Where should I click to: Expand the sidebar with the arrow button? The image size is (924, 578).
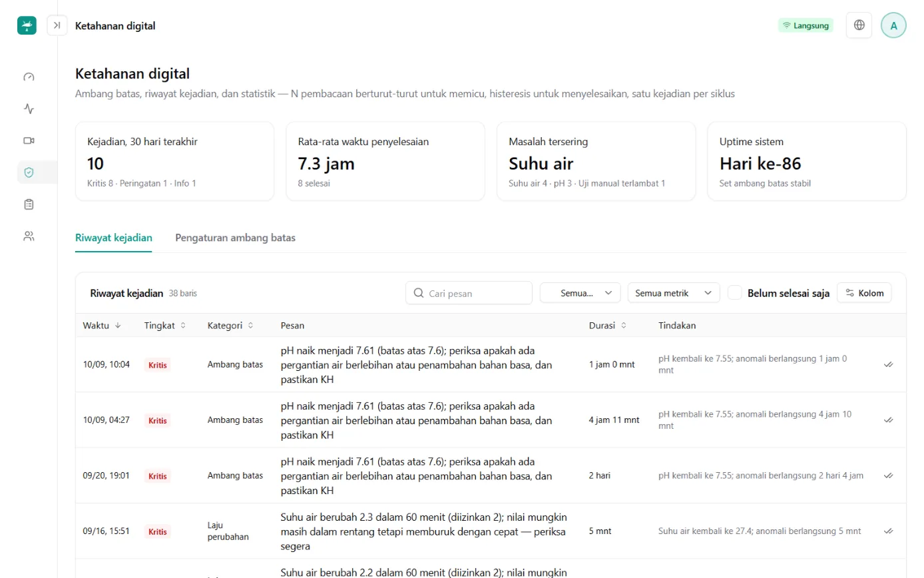point(57,25)
